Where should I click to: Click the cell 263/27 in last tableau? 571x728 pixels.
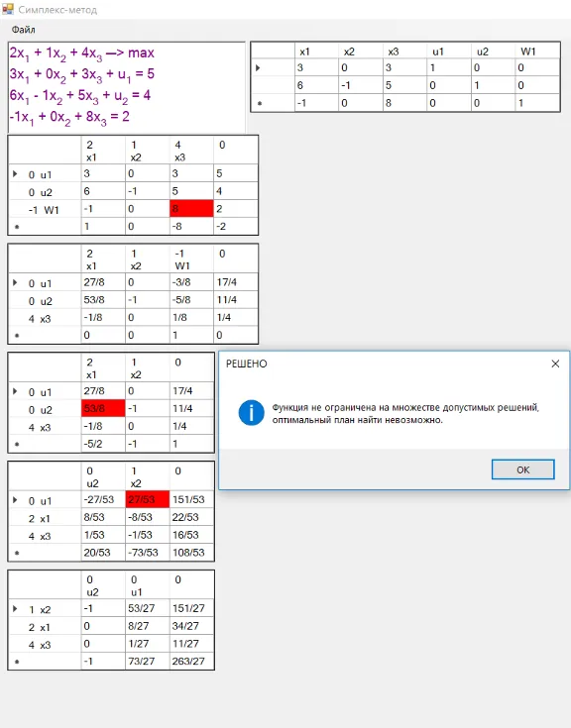click(x=191, y=662)
